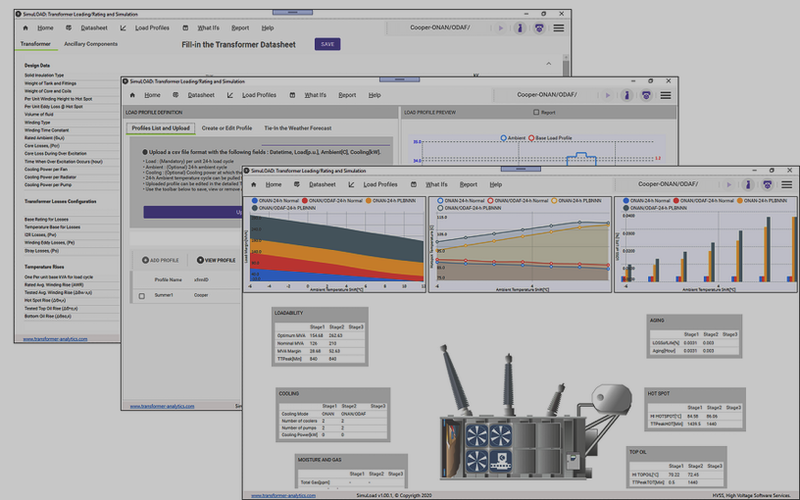Click Summer1 profile name in list
Viewport: 800px width, 500px height.
point(164,295)
